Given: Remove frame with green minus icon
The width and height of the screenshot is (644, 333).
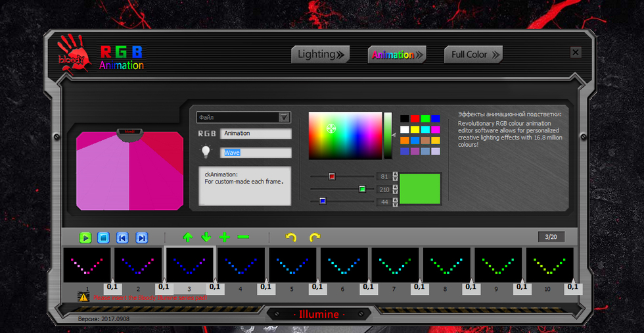Looking at the screenshot, I should [243, 237].
